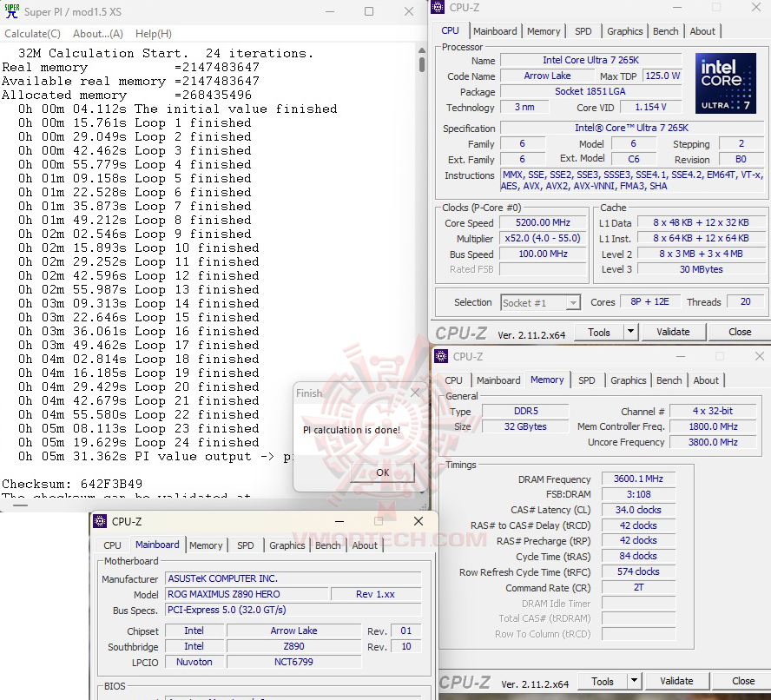This screenshot has height=700, width=771.
Task: Click the DRAM Frequency 3600.1 MHz value
Action: (x=638, y=479)
